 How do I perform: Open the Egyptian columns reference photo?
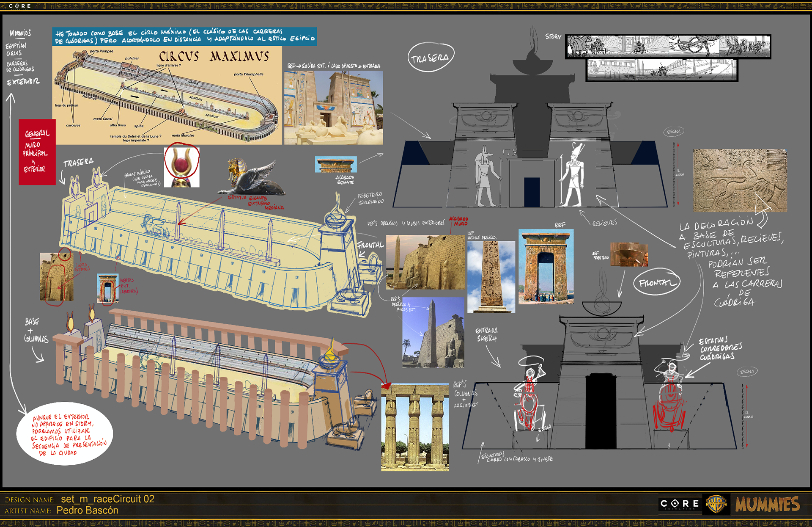(x=415, y=427)
